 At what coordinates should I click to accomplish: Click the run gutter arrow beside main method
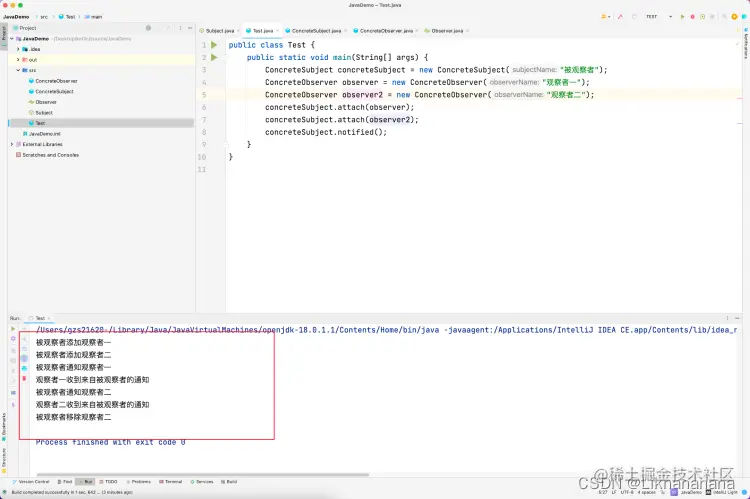(x=214, y=57)
